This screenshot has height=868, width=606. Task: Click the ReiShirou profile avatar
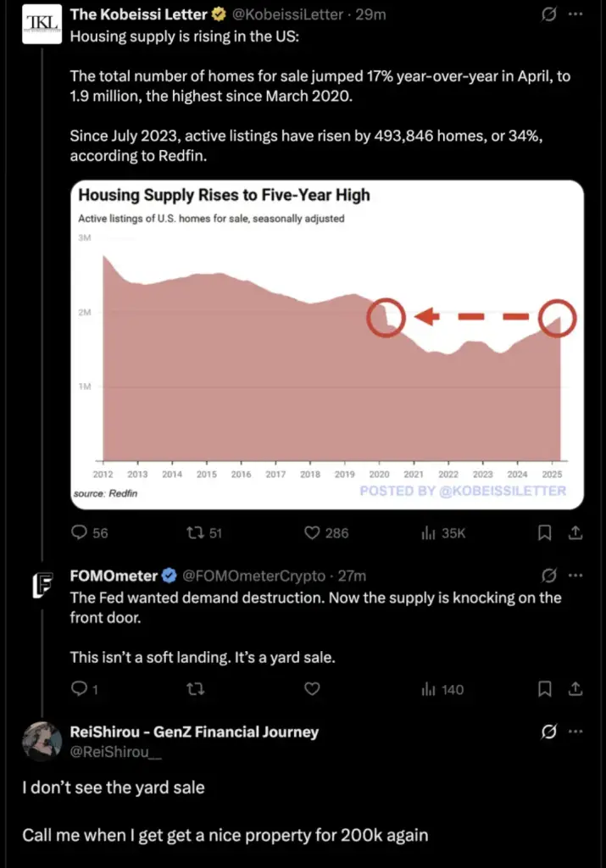(x=42, y=741)
